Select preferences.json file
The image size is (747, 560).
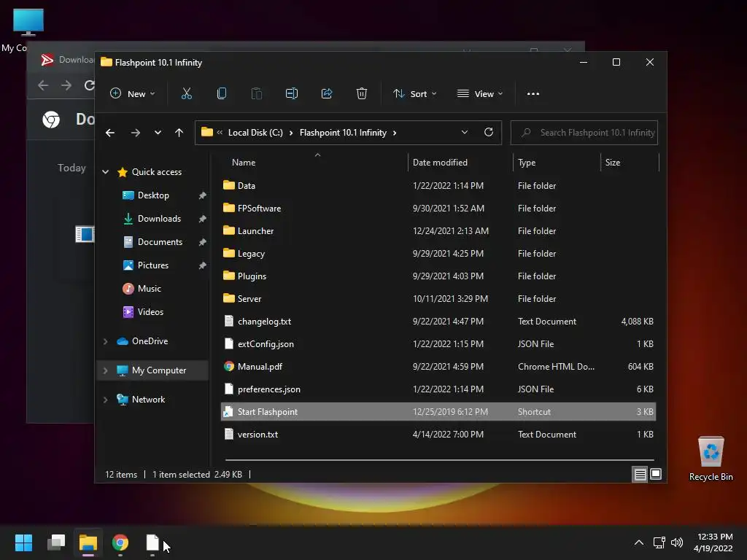click(438, 389)
